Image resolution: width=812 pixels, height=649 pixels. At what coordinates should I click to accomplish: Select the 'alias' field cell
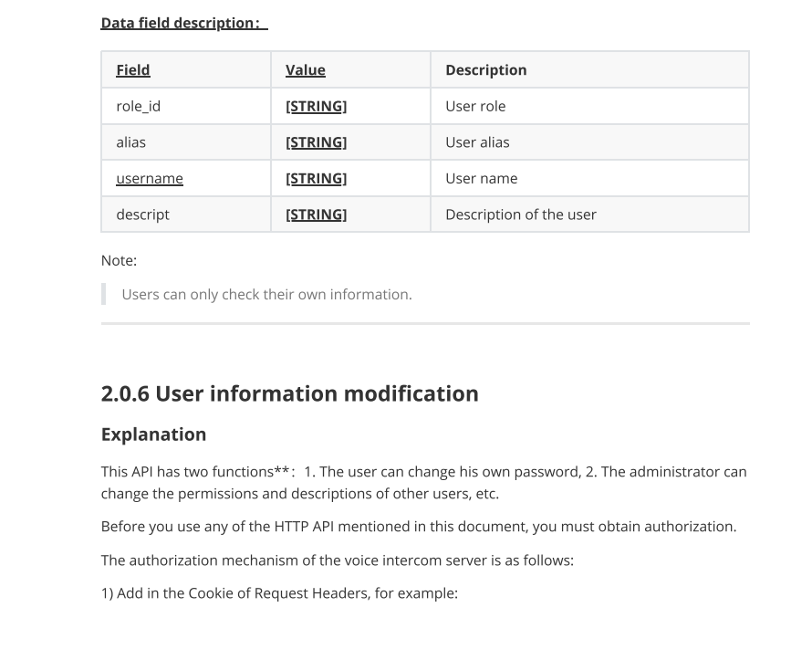(186, 142)
